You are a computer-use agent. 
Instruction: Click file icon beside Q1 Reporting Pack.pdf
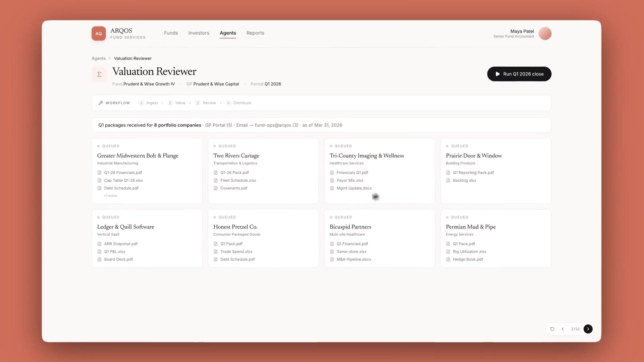pyautogui.click(x=448, y=173)
